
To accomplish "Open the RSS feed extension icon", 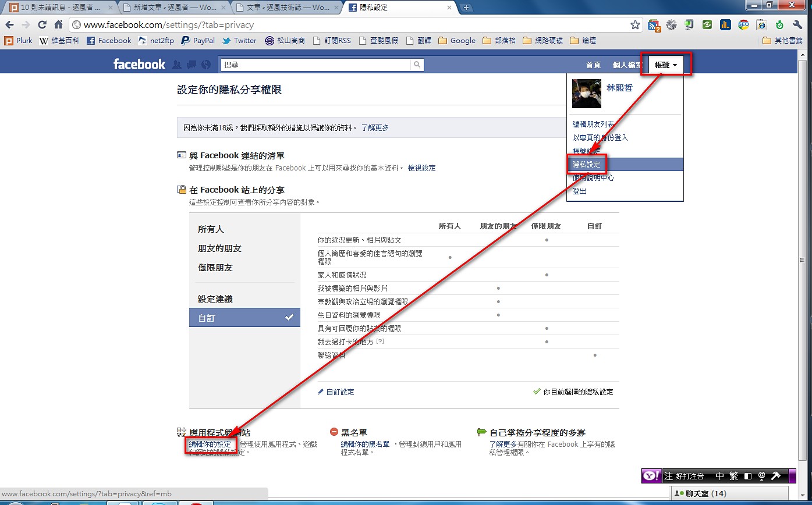I will click(655, 25).
